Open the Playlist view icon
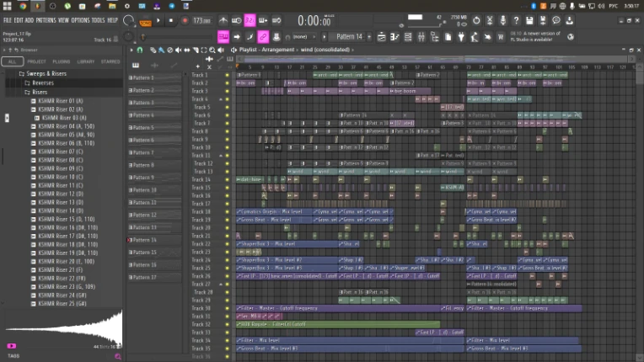The height and width of the screenshot is (362, 644). click(382, 37)
